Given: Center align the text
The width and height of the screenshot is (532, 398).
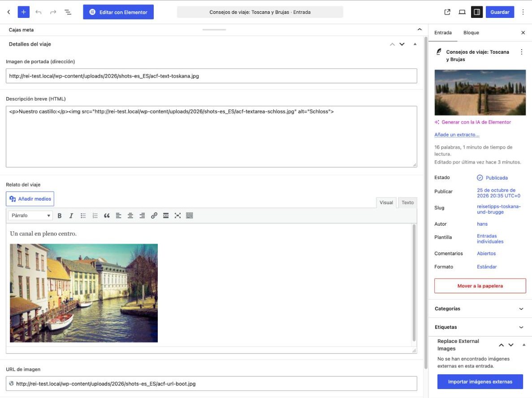Looking at the screenshot, I should coord(130,216).
